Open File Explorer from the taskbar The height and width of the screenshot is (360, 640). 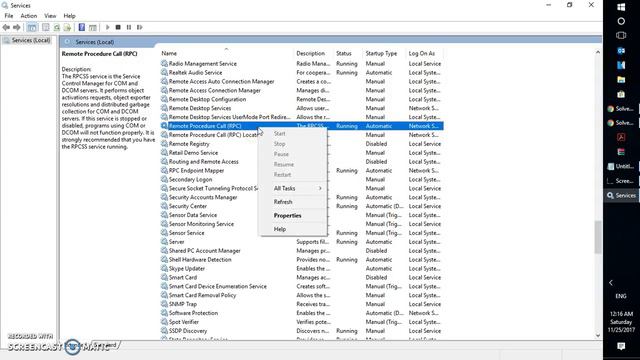pos(621,80)
